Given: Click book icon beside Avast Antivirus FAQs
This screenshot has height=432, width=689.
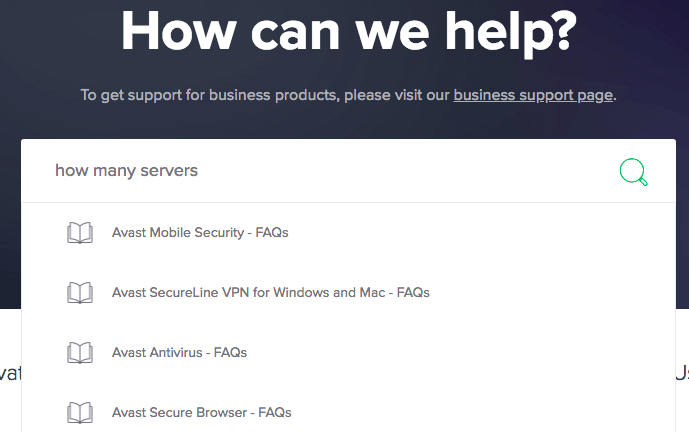Looking at the screenshot, I should (x=80, y=353).
